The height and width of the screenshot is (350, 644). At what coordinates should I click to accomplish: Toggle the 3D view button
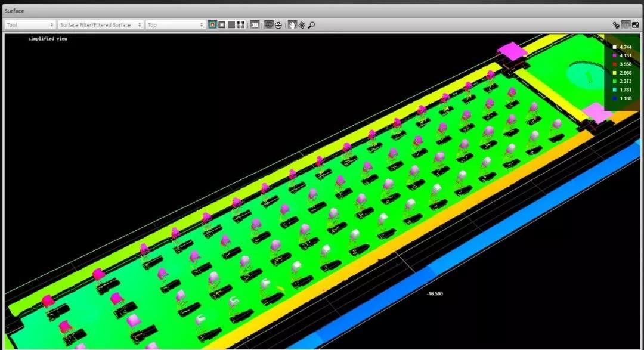click(x=255, y=25)
